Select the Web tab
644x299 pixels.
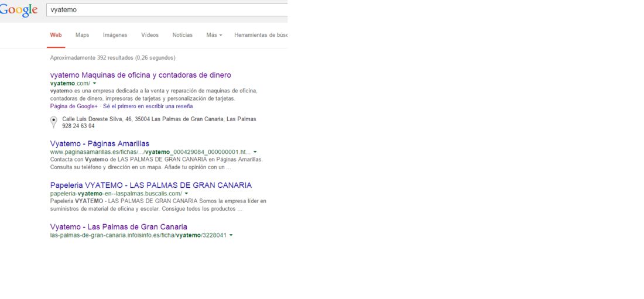point(56,35)
